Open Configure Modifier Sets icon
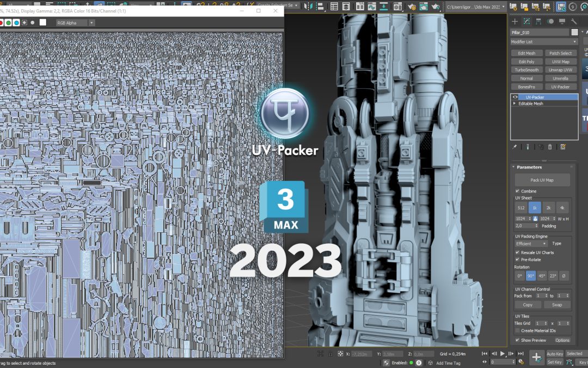588x368 pixels. [563, 147]
